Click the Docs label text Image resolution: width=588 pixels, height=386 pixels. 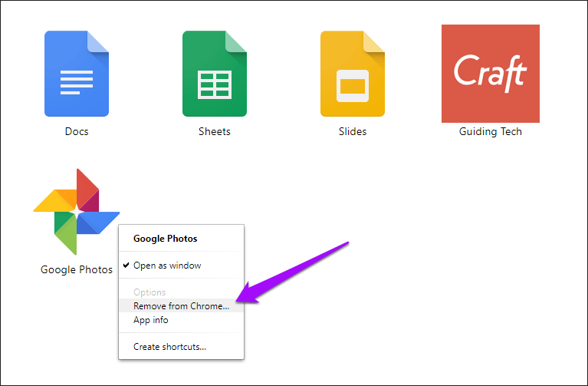point(77,131)
